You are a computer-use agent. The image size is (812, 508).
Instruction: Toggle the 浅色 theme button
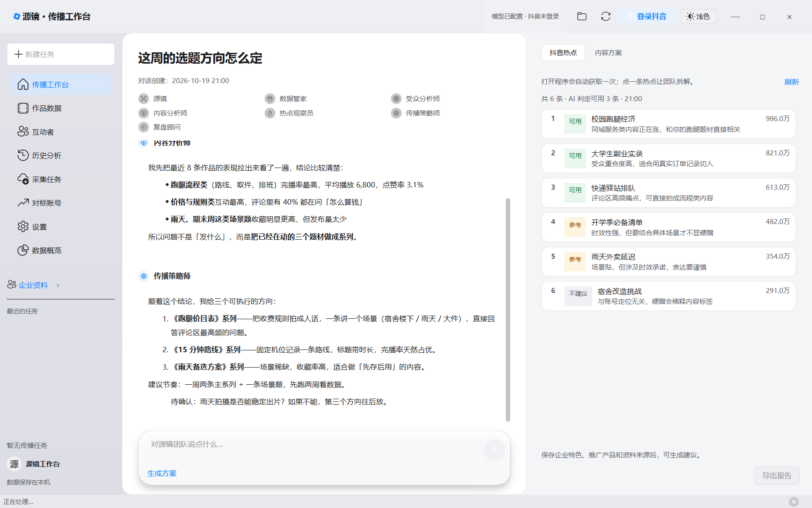[x=698, y=16]
